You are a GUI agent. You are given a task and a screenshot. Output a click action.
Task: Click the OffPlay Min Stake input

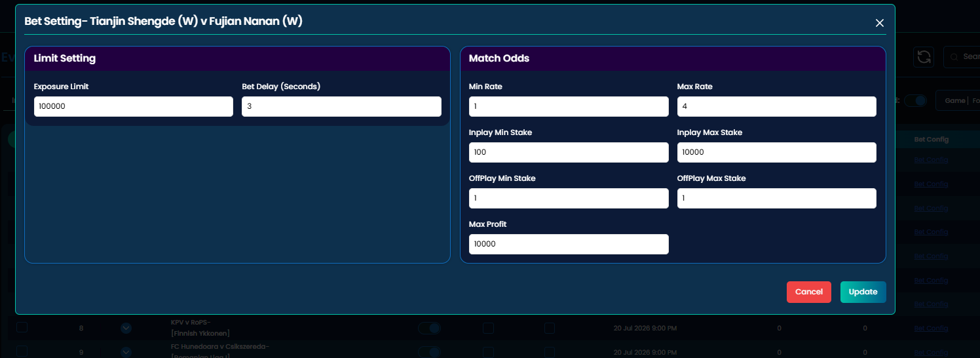pyautogui.click(x=569, y=198)
